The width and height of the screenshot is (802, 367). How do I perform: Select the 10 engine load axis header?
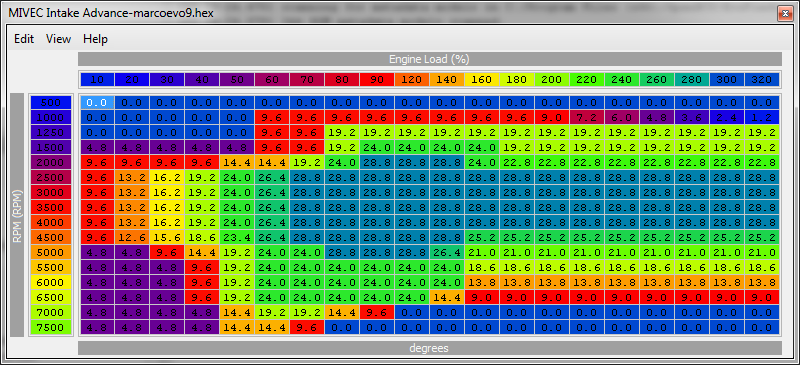tap(97, 80)
